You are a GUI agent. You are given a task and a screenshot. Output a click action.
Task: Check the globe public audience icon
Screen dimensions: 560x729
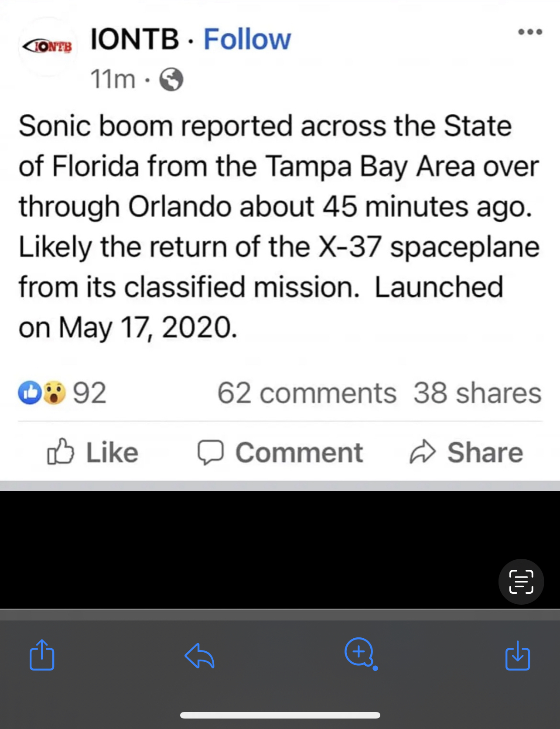click(171, 79)
